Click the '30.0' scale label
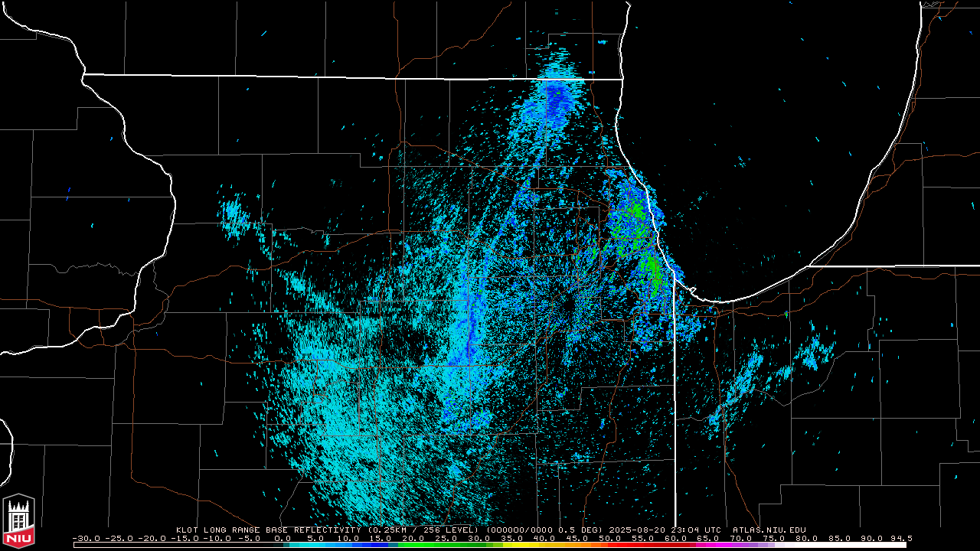The image size is (980, 551). pyautogui.click(x=480, y=538)
